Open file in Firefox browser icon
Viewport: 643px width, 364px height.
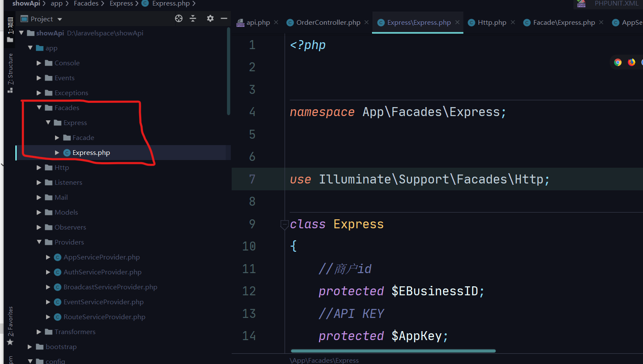point(631,62)
